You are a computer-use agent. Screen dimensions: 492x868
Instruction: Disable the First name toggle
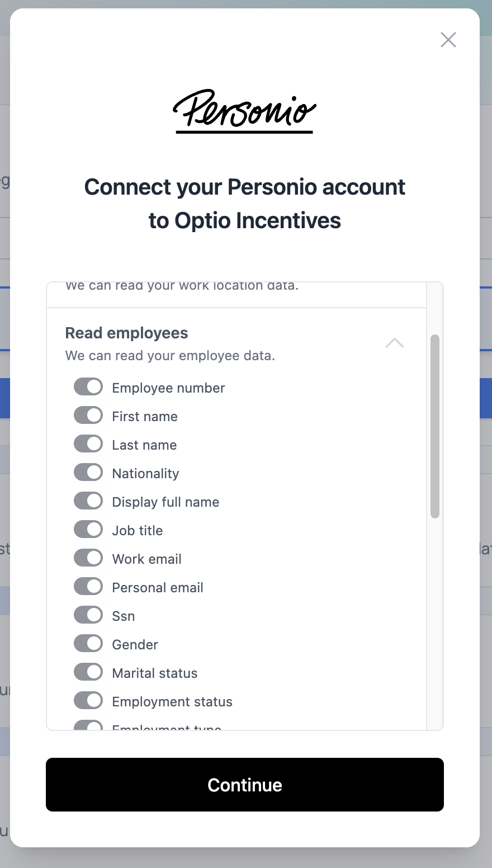click(x=88, y=416)
